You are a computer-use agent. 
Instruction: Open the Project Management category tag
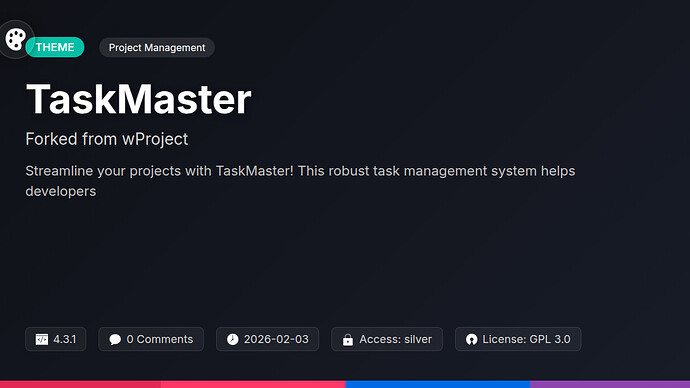click(x=157, y=48)
